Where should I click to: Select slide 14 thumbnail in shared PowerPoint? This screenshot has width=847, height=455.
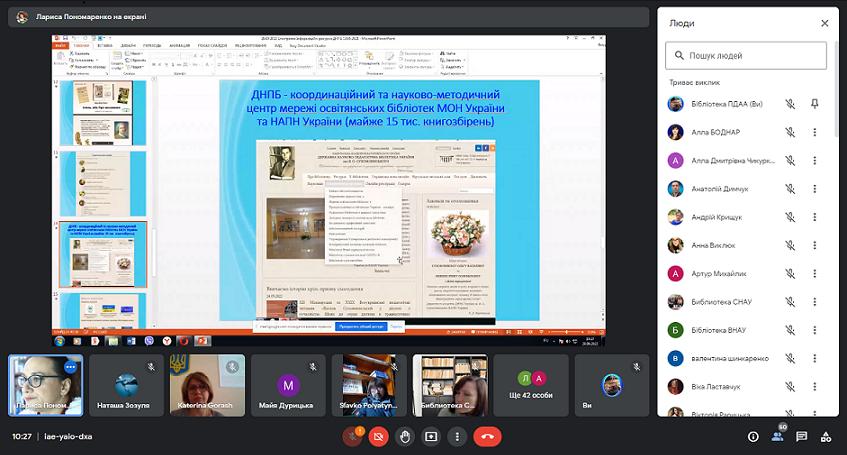pos(103,255)
